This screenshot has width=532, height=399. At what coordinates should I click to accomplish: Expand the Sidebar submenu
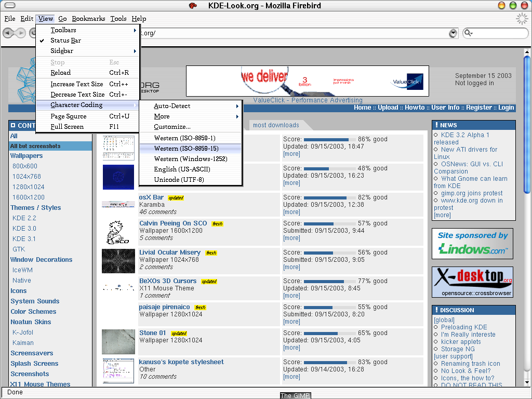[x=87, y=51]
